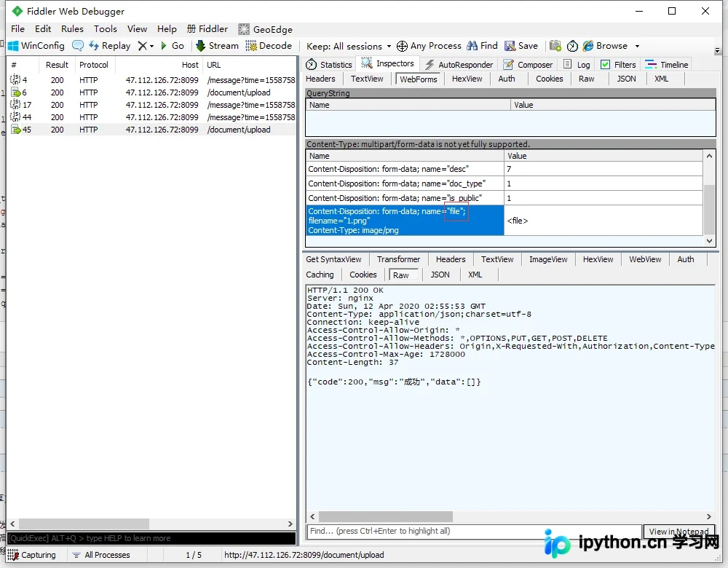This screenshot has width=728, height=568.
Task: Click Go to resume sessions
Action: click(173, 46)
